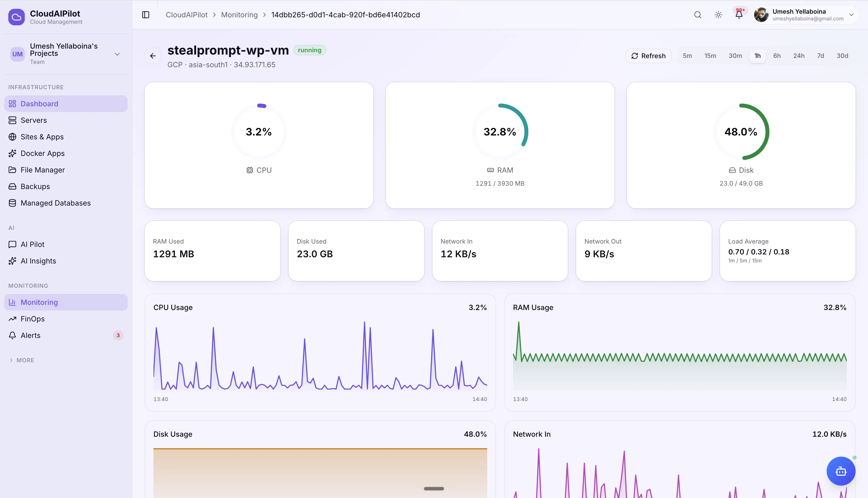Screen dimensions: 868x498
Task: Click the Disk 48.0% gauge
Action: [x=741, y=132]
